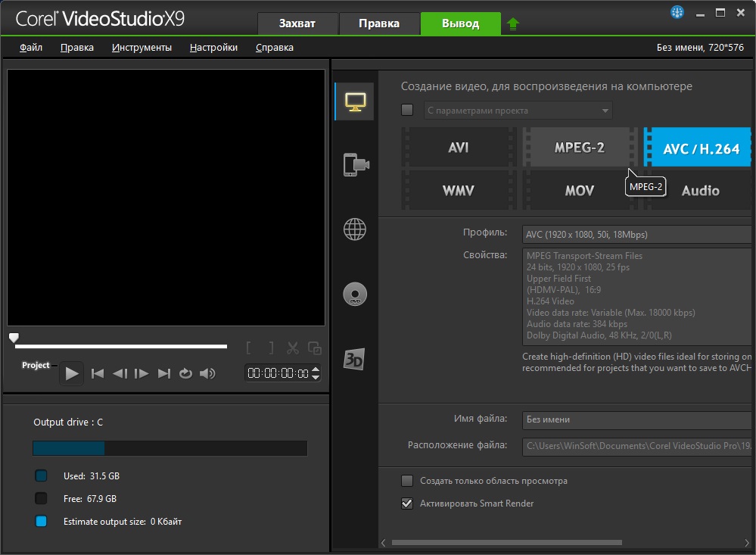Click the horizontal scrollbar thumb
The image size is (756, 555).
(507, 542)
